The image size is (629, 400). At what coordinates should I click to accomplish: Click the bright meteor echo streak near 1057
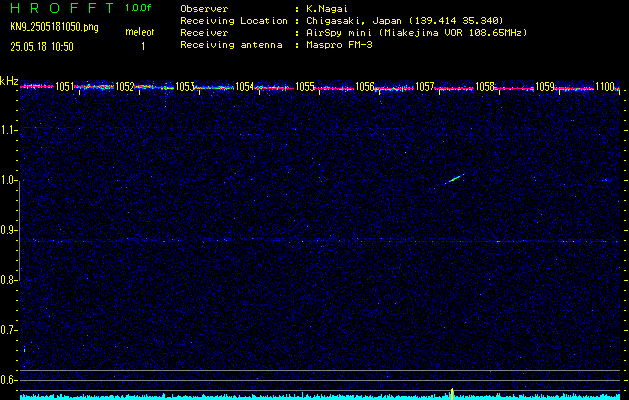point(454,179)
